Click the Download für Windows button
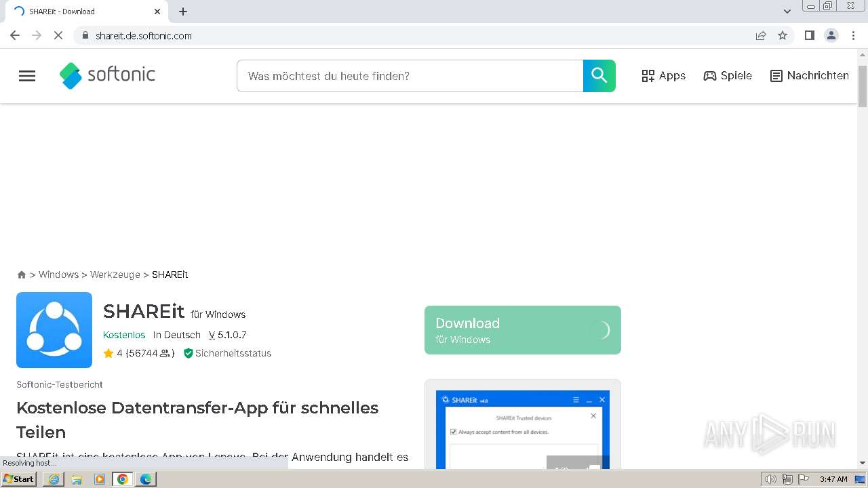Image resolution: width=868 pixels, height=488 pixels. coord(523,330)
